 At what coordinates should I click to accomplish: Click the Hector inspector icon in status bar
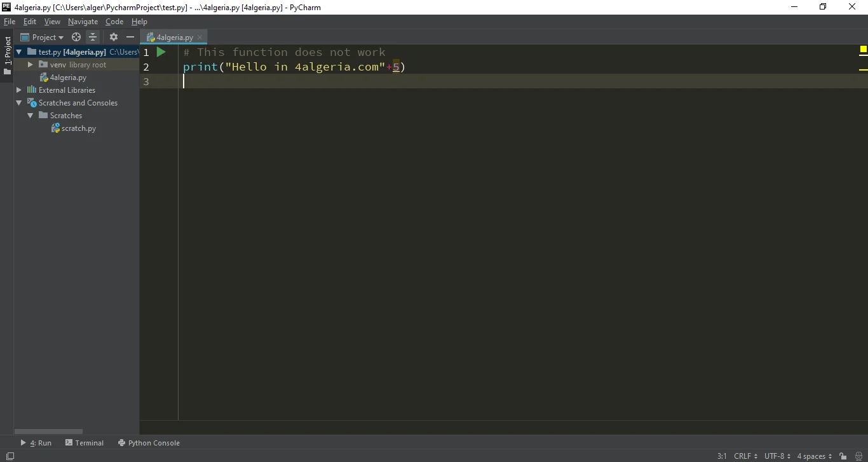857,456
